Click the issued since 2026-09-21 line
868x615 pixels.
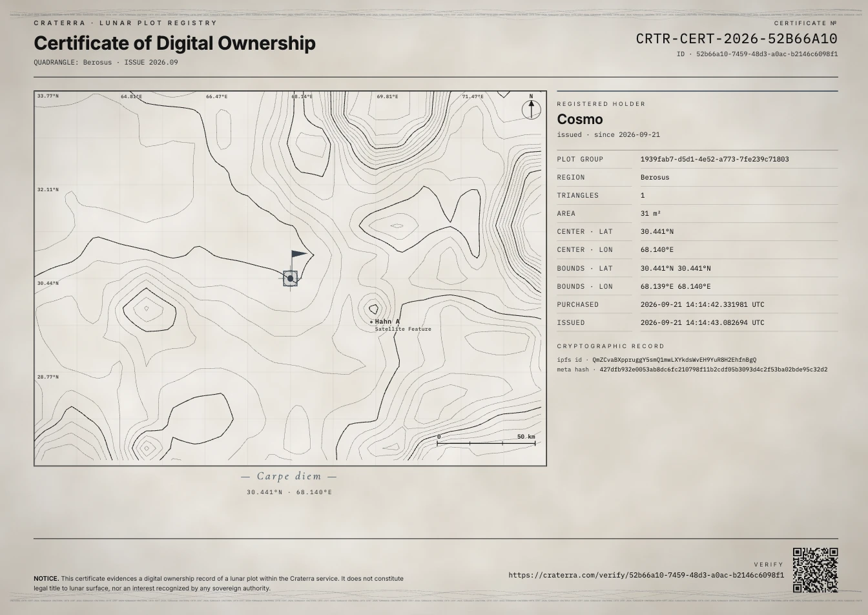[x=608, y=134]
